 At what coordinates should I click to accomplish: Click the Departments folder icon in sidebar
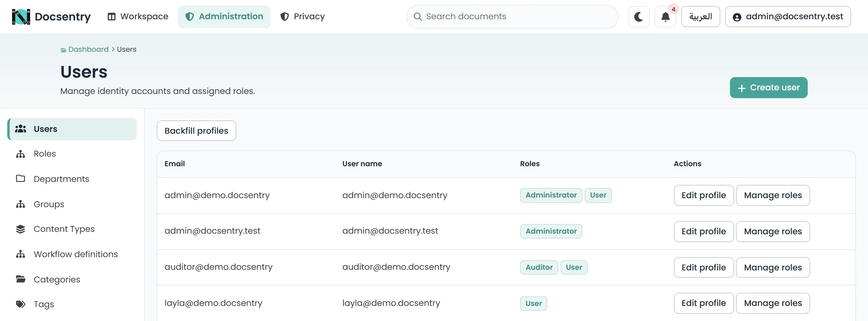point(20,179)
